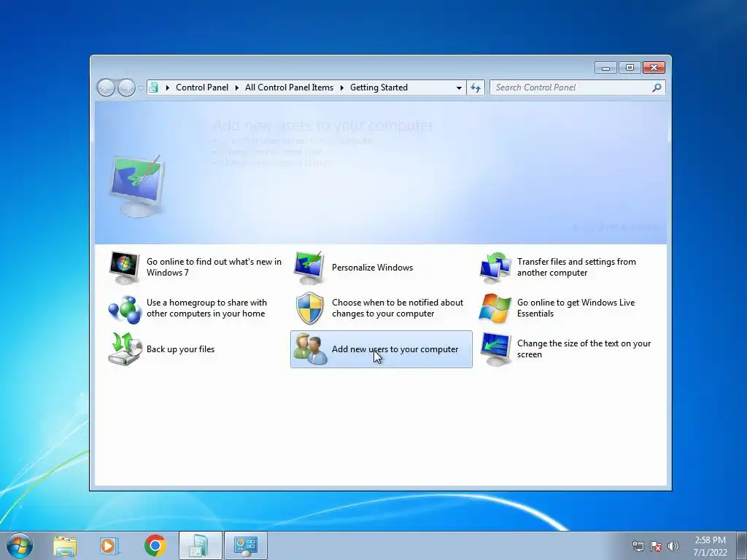The image size is (747, 560).
Task: Open File Explorer from the taskbar
Action: [65, 545]
